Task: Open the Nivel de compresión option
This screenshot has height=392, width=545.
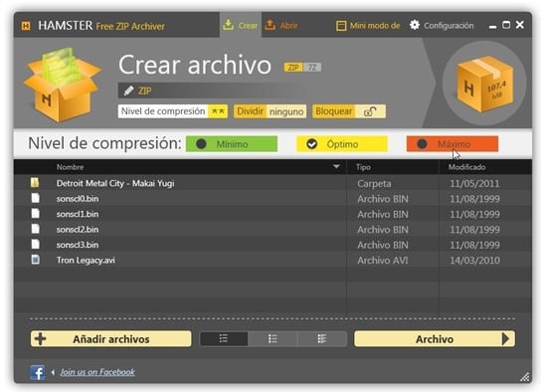Action: pos(173,111)
